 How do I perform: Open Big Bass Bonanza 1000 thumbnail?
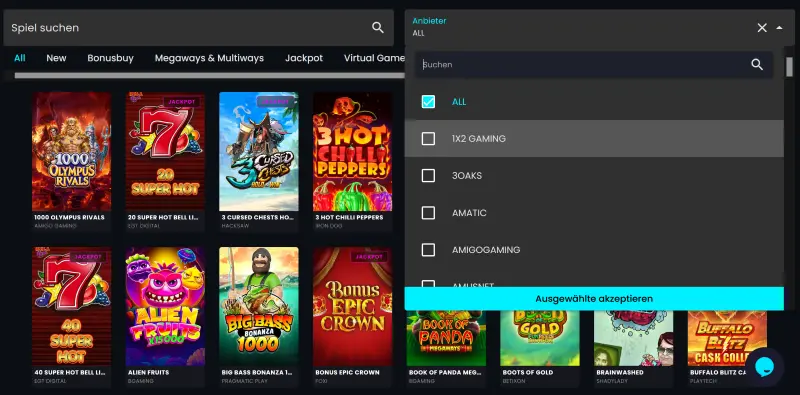(x=259, y=307)
